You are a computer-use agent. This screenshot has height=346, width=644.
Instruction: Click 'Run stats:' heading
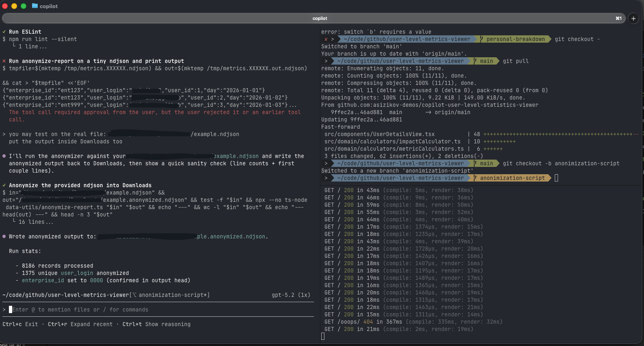tap(25, 251)
